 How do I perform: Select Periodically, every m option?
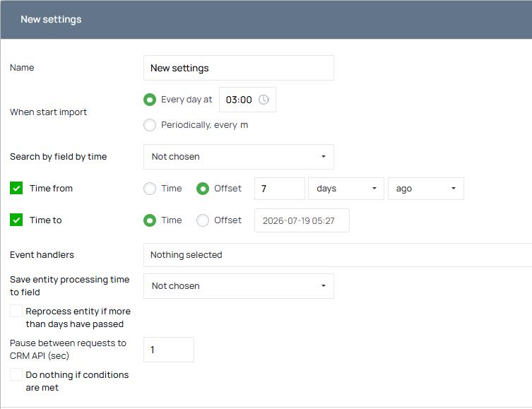click(x=150, y=125)
